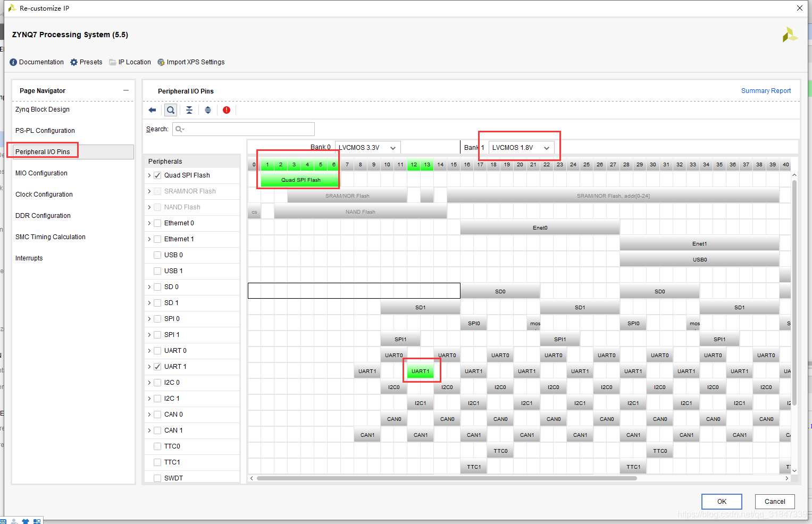Uncheck the UART 1 checkbox
This screenshot has width=812, height=524.
[157, 367]
